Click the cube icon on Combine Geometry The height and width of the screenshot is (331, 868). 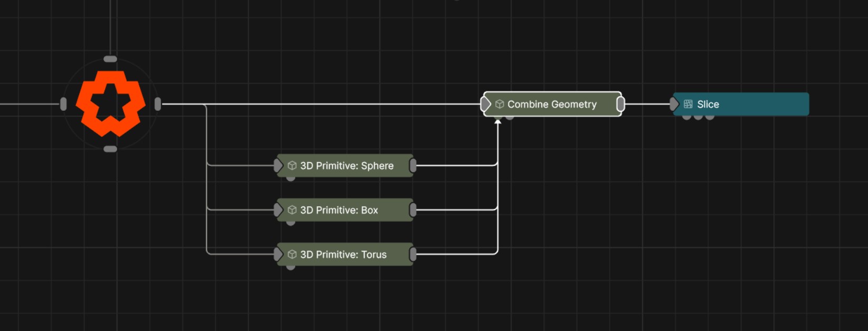pyautogui.click(x=499, y=105)
